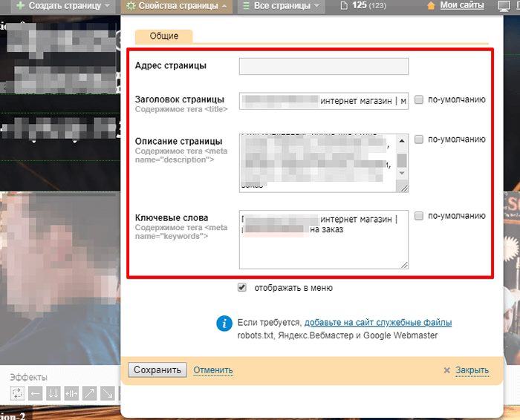The width and height of the screenshot is (520, 420).
Task: Click down arrow of description scrollbar
Action: 402,173
